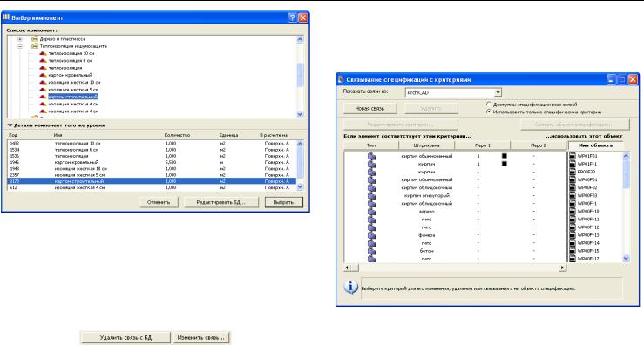Click the Перо 2 column header
Viewport: 644px width, 345px height.
539,145
